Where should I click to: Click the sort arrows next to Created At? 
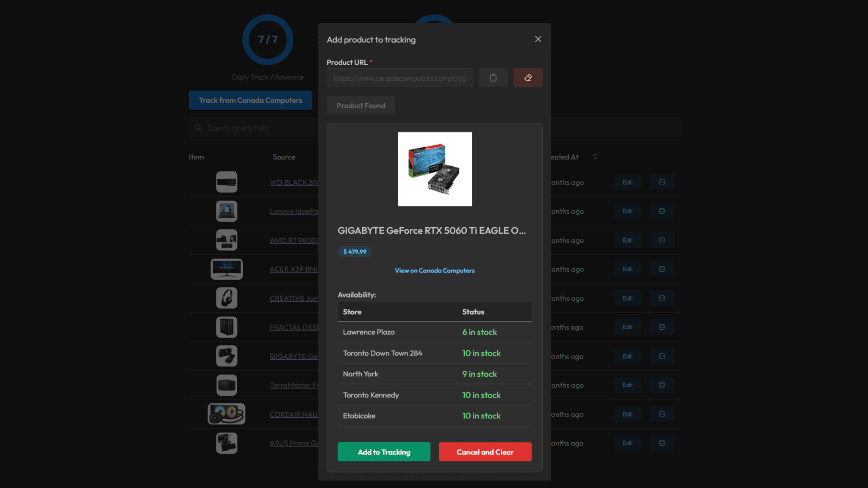click(x=595, y=157)
